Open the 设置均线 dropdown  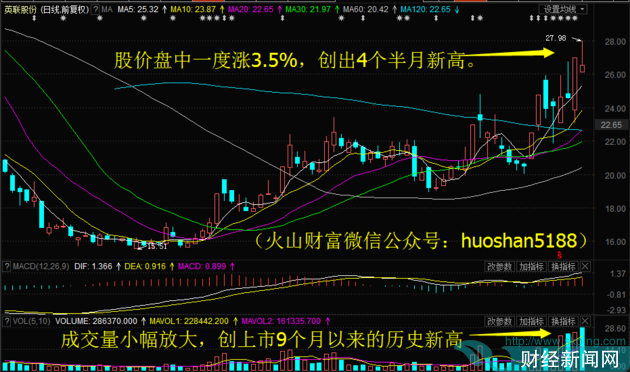pyautogui.click(x=563, y=9)
